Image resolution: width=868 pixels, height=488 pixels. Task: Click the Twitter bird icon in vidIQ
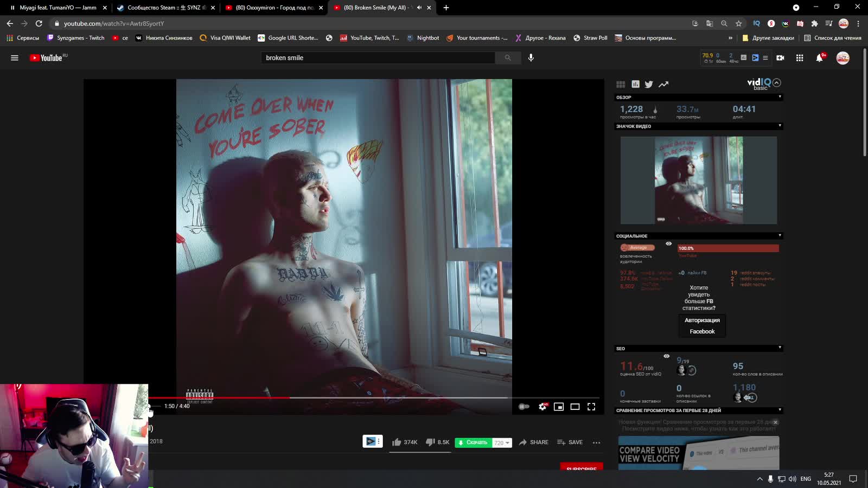coord(649,84)
